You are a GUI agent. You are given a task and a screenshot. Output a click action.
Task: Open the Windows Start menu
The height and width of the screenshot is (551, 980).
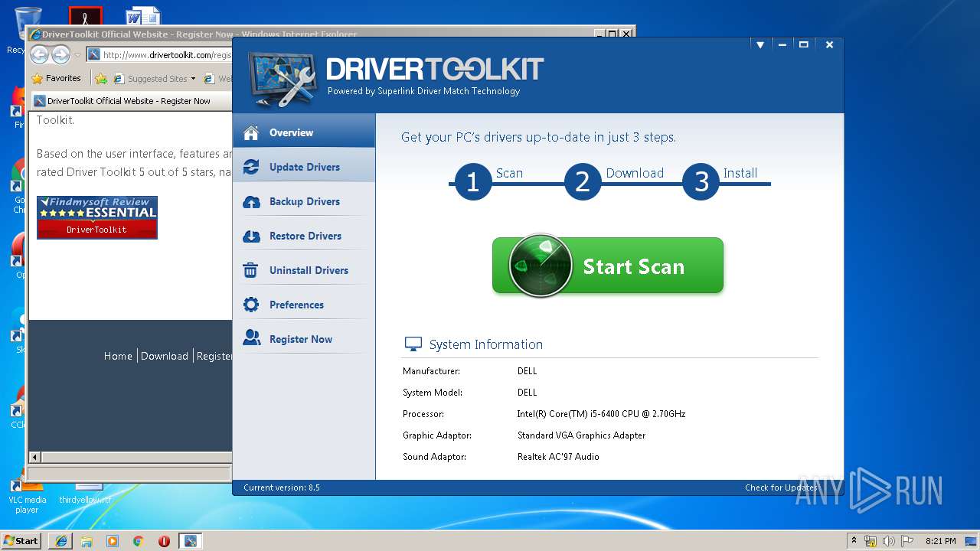(x=21, y=540)
